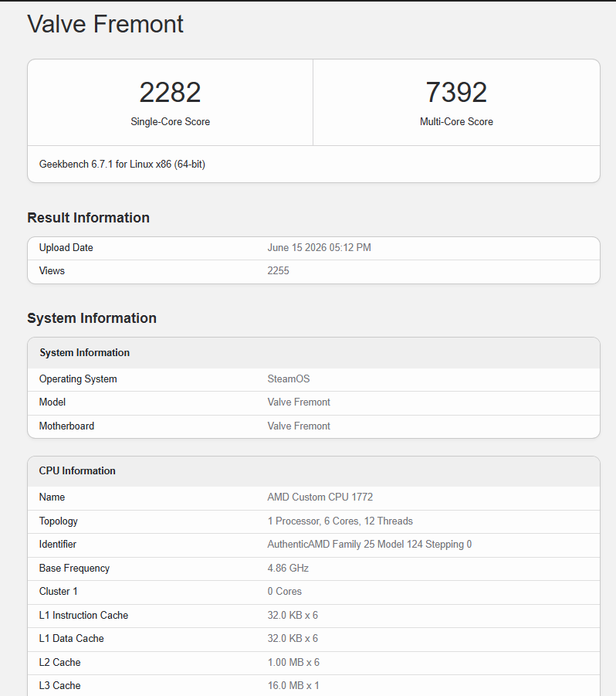Click the Identifier row label
The height and width of the screenshot is (696, 616).
[58, 544]
